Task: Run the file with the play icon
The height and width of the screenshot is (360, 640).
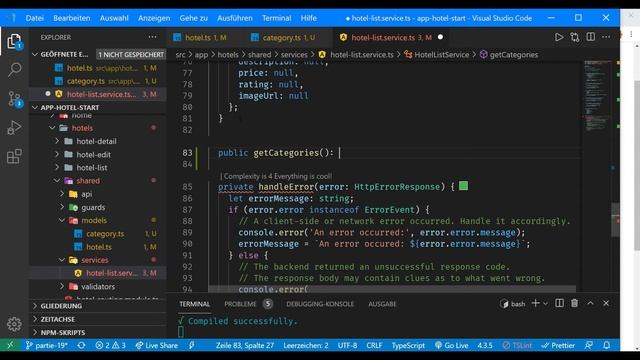Action: (x=559, y=37)
